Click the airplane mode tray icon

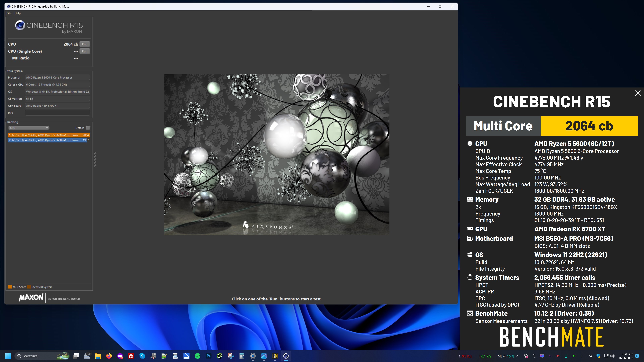pyautogui.click(x=590, y=356)
